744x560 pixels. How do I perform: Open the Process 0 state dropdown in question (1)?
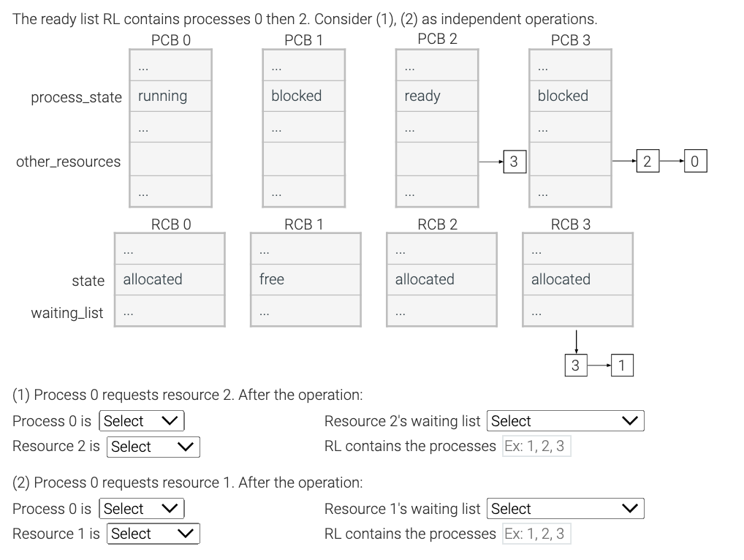141,420
